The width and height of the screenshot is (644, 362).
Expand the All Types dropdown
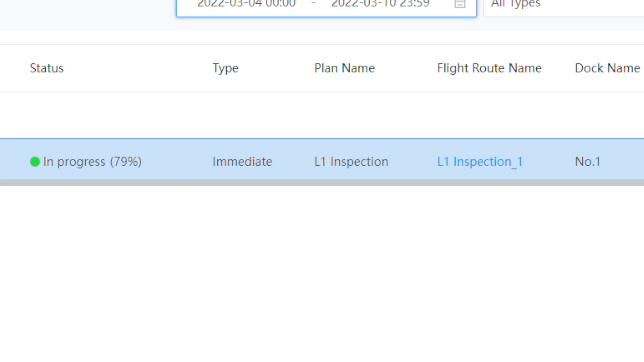click(564, 5)
